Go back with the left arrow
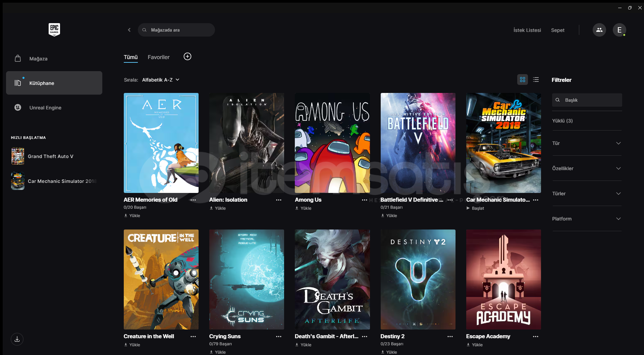Viewport: 644px width, 355px height. (129, 30)
